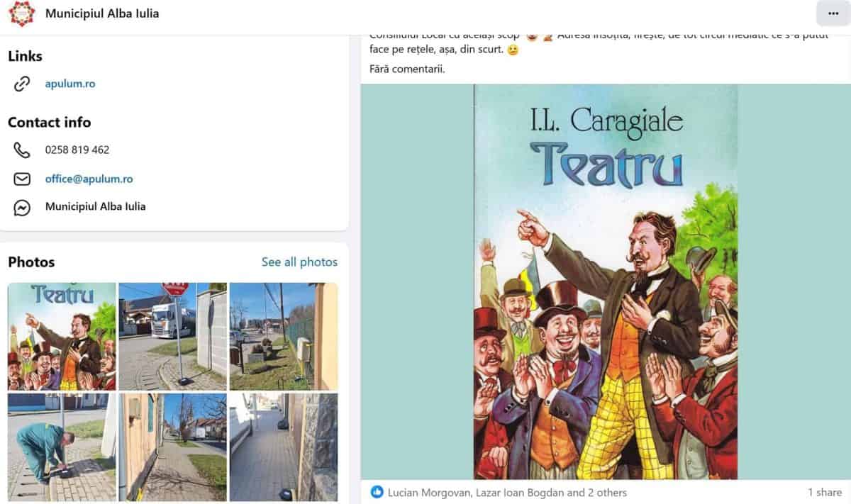Click the office@apulum.ro email address
Viewport: 851px width, 504px height.
coord(89,179)
